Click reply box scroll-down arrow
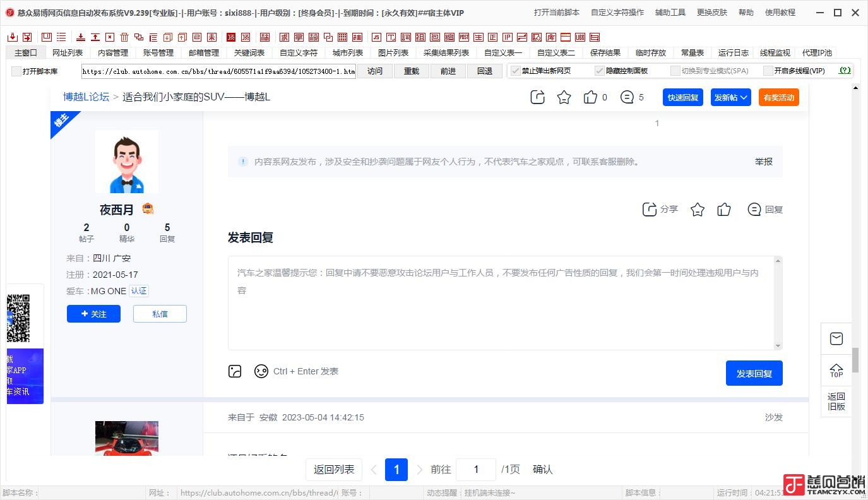The image size is (868, 500). pyautogui.click(x=778, y=345)
